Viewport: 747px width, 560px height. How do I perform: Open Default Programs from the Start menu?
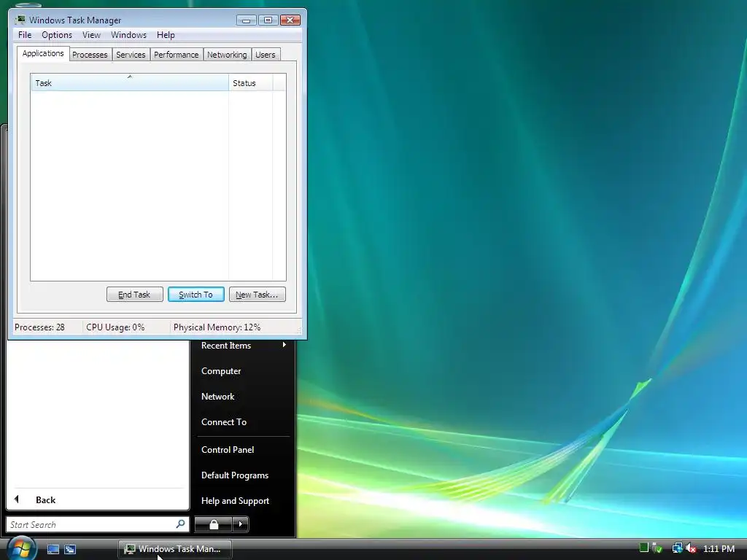click(x=235, y=475)
